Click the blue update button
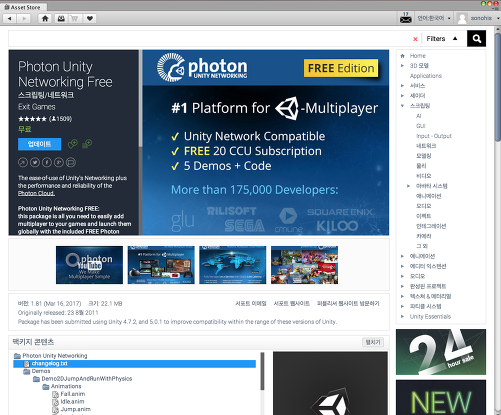 point(39,144)
